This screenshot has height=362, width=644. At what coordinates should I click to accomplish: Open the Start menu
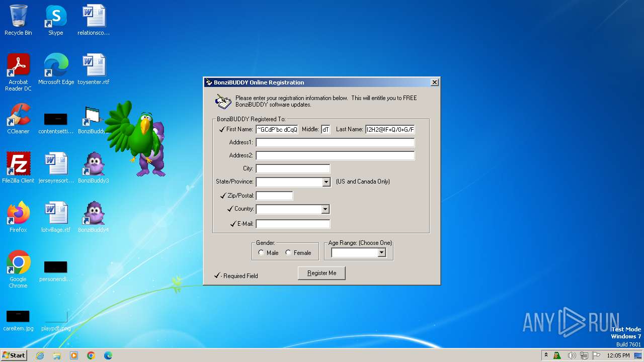tap(14, 355)
